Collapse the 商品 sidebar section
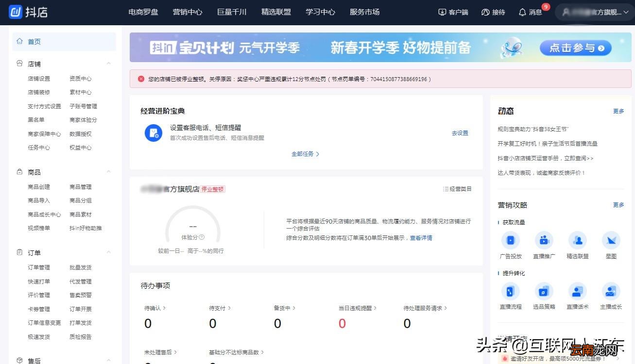Image resolution: width=635 pixels, height=364 pixels. [x=109, y=172]
